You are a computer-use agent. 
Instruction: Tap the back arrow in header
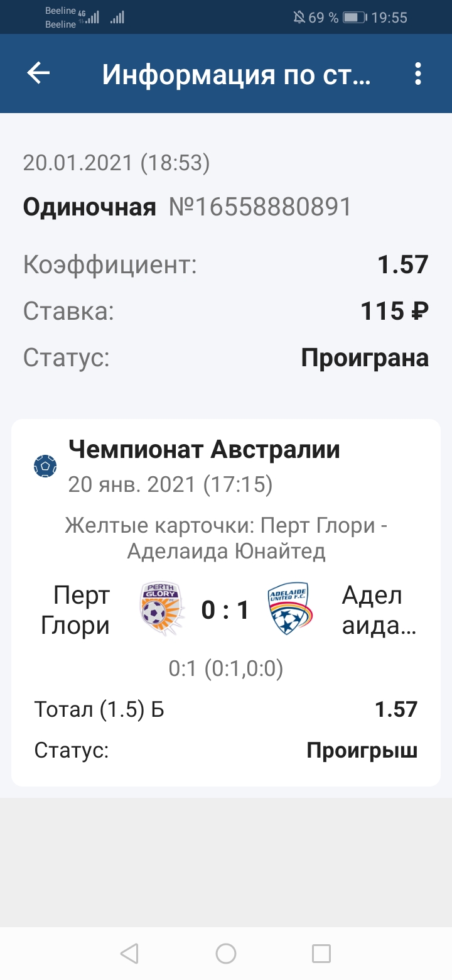(38, 73)
